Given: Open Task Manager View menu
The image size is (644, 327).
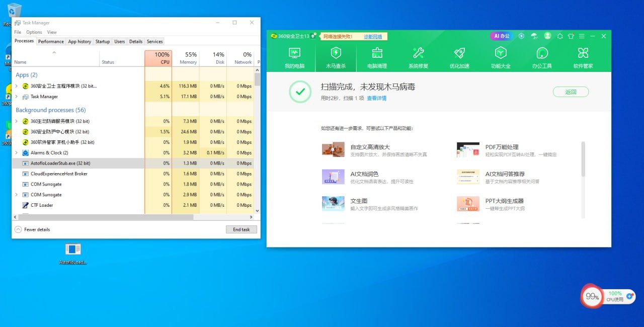Looking at the screenshot, I should tap(52, 32).
